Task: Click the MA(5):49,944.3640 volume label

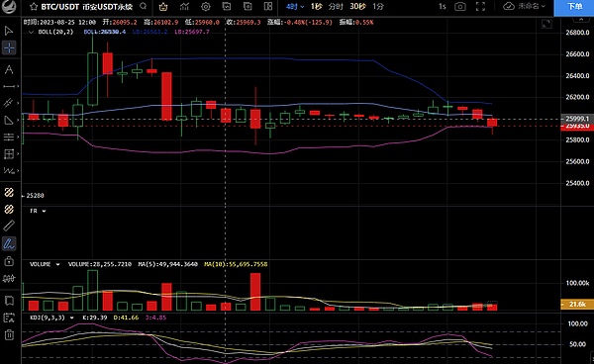Action: point(168,264)
